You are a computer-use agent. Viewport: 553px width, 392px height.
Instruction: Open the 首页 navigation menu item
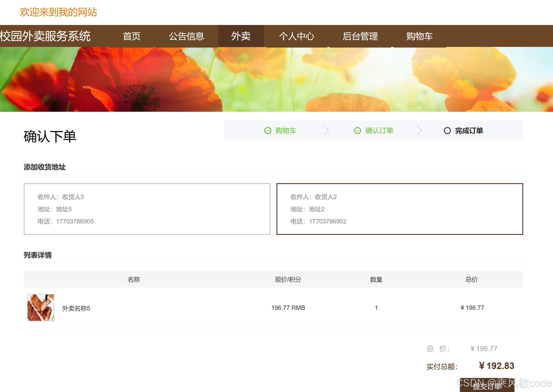(x=132, y=36)
